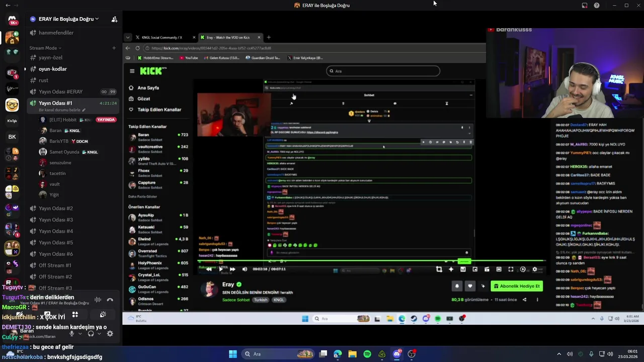Image resolution: width=644 pixels, height=362 pixels.
Task: Open the ERAY ile Boşluğa Doğru server dropdown
Action: pyautogui.click(x=68, y=19)
